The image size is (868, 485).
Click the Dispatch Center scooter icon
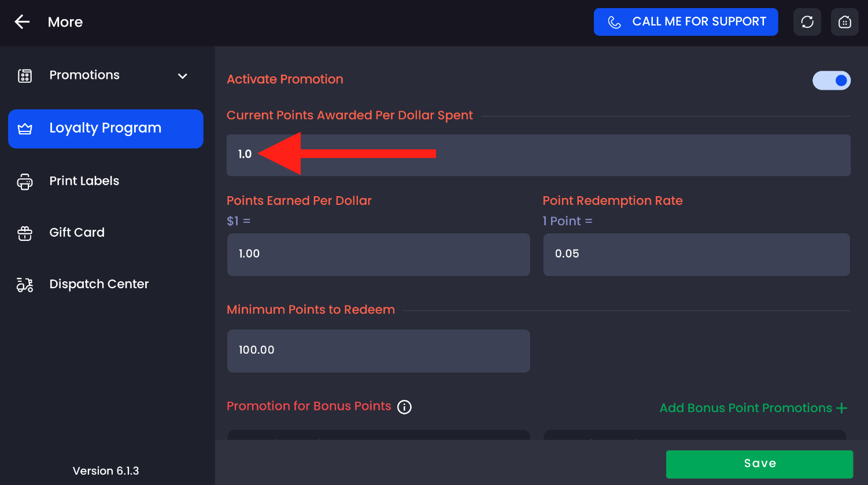pyautogui.click(x=25, y=284)
